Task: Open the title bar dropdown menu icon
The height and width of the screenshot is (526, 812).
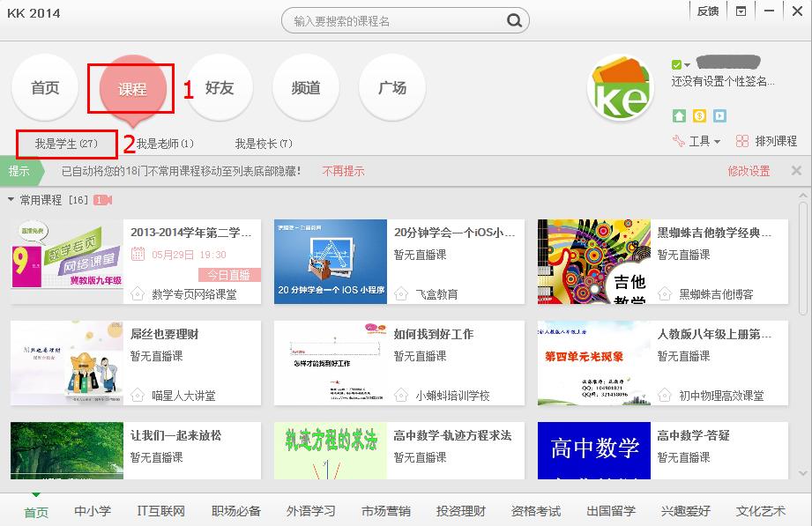Action: [x=741, y=11]
